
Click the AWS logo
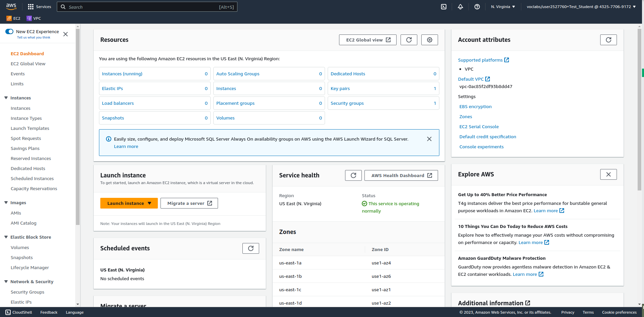(11, 6)
